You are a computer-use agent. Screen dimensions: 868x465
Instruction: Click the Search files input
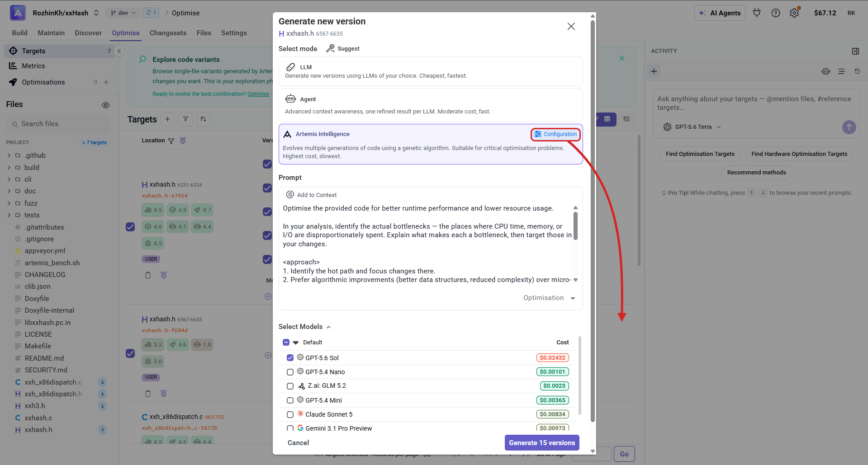pyautogui.click(x=58, y=124)
